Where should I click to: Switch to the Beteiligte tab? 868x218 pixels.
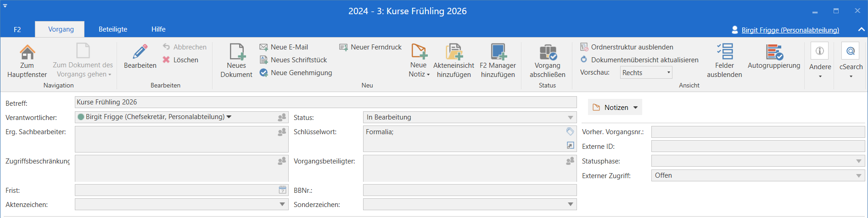point(113,29)
